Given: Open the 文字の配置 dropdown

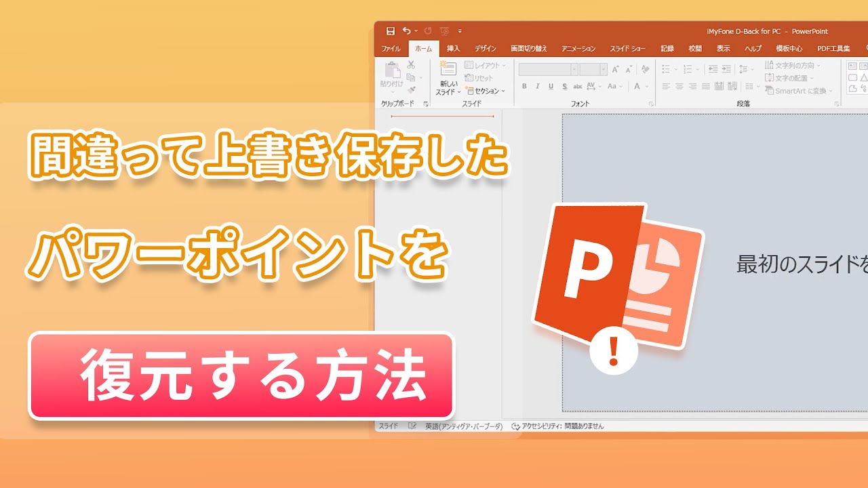Looking at the screenshot, I should (790, 78).
